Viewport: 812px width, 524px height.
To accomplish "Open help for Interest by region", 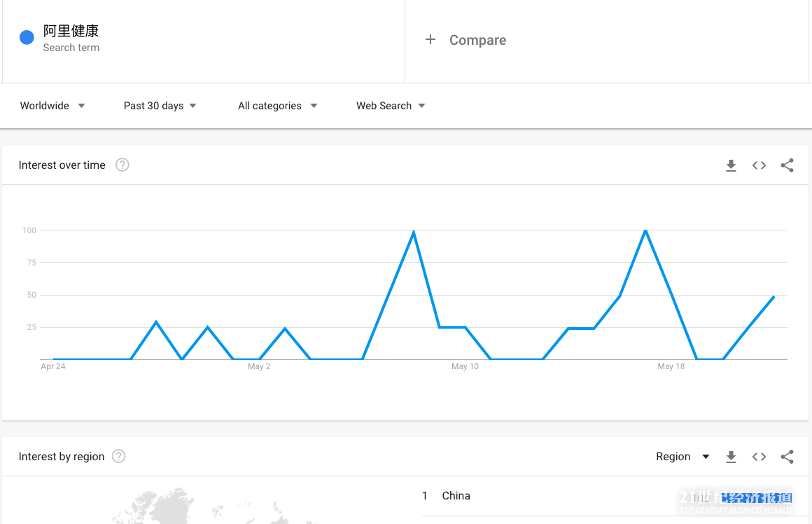I will point(119,457).
